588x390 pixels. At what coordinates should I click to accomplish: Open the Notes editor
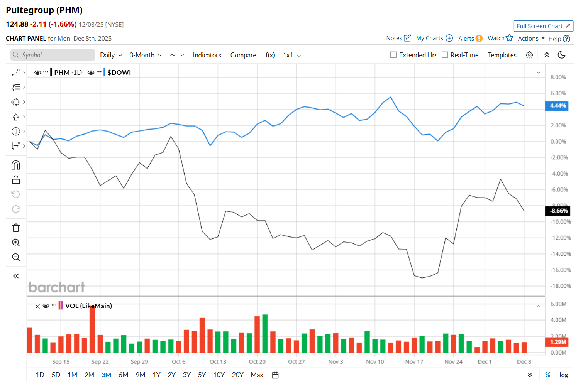pos(398,38)
